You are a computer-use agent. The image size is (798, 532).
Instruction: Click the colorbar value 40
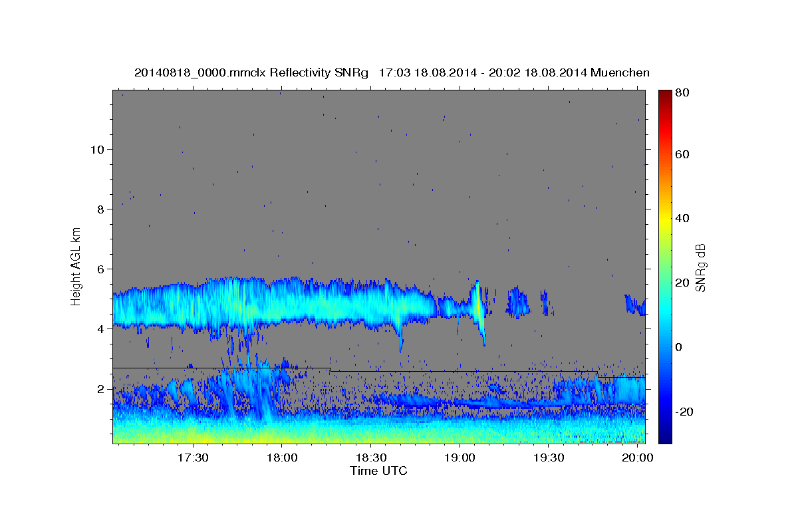(x=683, y=218)
